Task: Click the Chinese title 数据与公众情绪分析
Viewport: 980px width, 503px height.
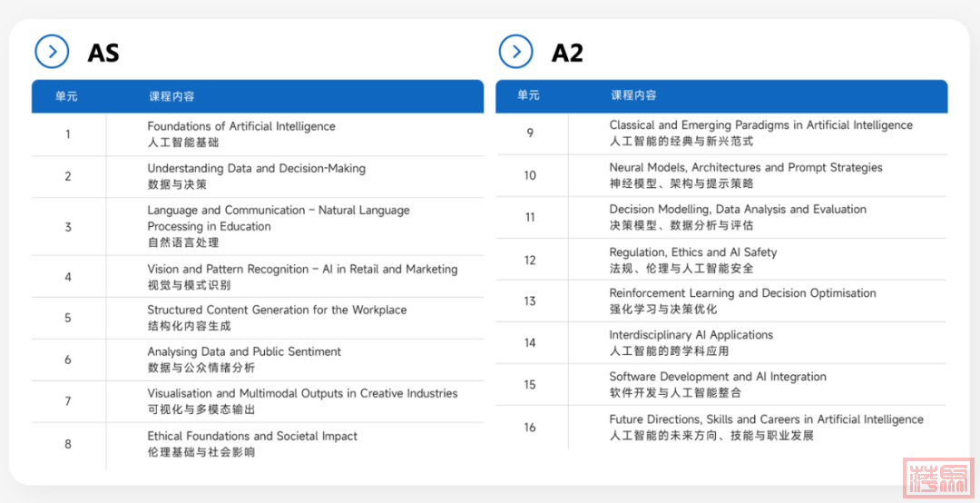Action: [201, 368]
